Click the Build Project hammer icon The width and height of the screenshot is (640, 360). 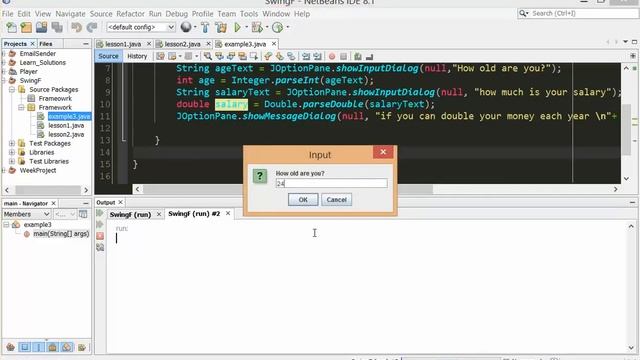(x=205, y=27)
